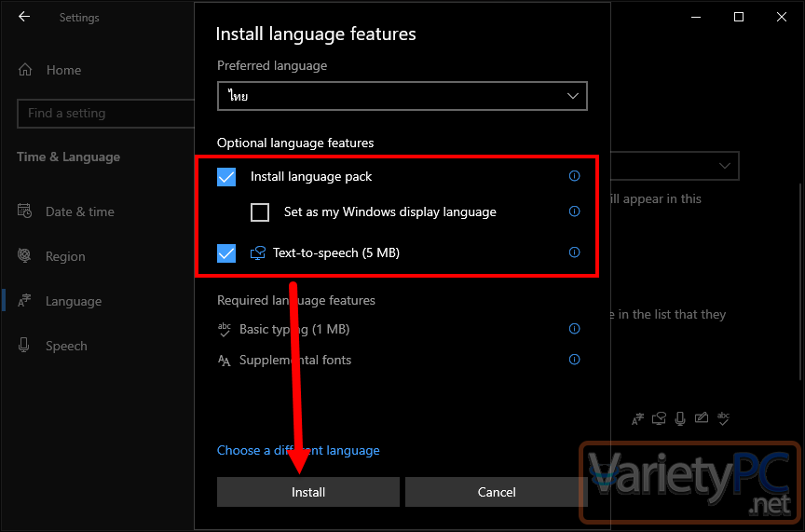The image size is (805, 532).
Task: Expand the dimmed background dropdown chevron
Action: tap(724, 165)
